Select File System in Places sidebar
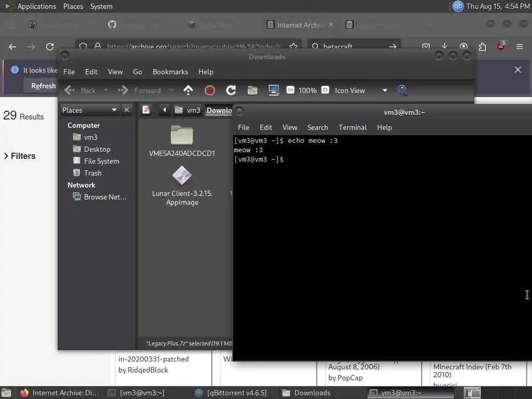This screenshot has height=399, width=532. tap(96, 161)
